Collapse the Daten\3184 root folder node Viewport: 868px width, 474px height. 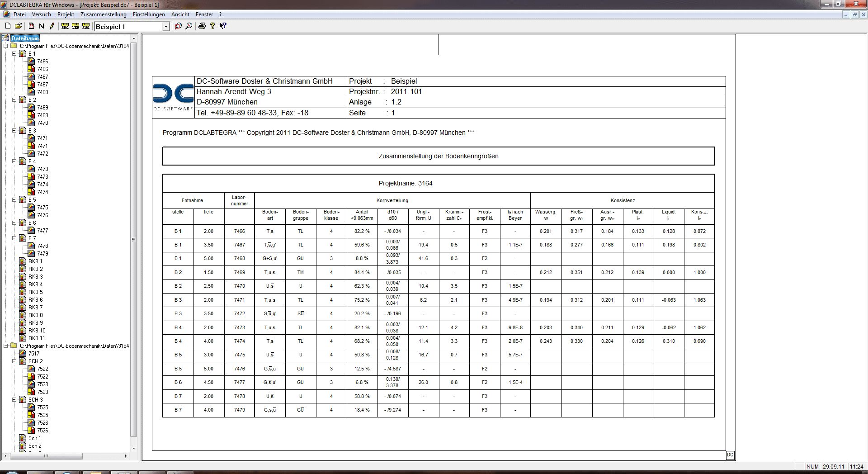tap(5, 346)
